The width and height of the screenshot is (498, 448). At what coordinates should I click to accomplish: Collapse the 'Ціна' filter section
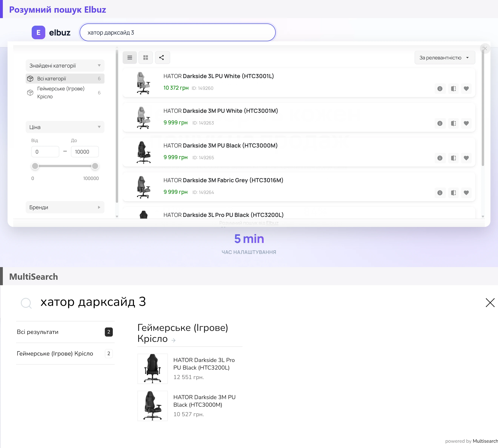pos(65,127)
